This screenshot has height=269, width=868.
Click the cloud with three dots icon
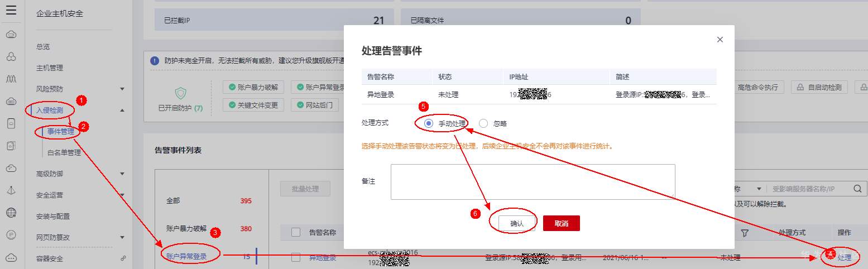[11, 257]
